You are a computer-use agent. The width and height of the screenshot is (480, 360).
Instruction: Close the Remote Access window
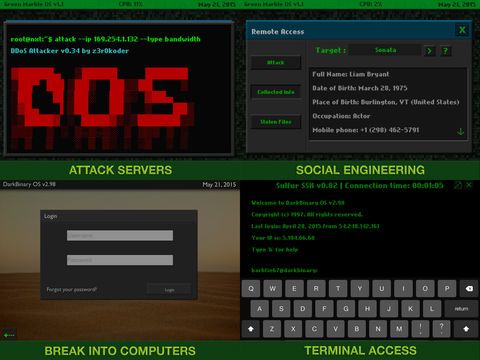point(462,30)
